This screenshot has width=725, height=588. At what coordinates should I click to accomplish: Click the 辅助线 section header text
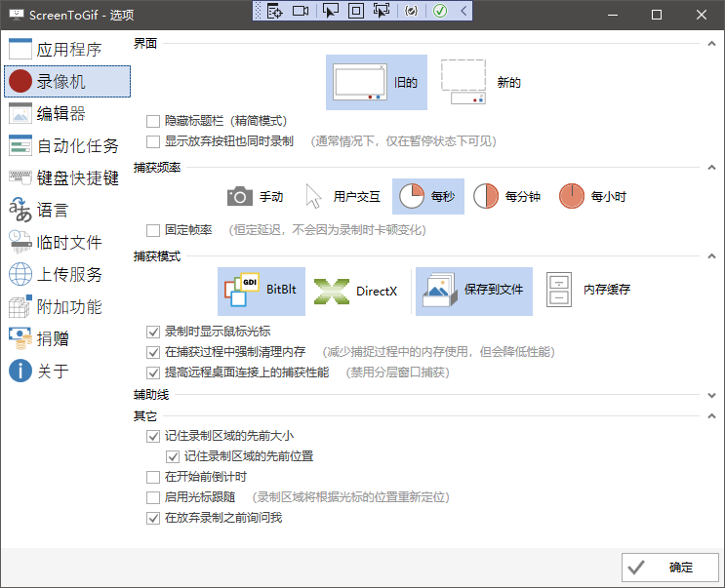151,395
